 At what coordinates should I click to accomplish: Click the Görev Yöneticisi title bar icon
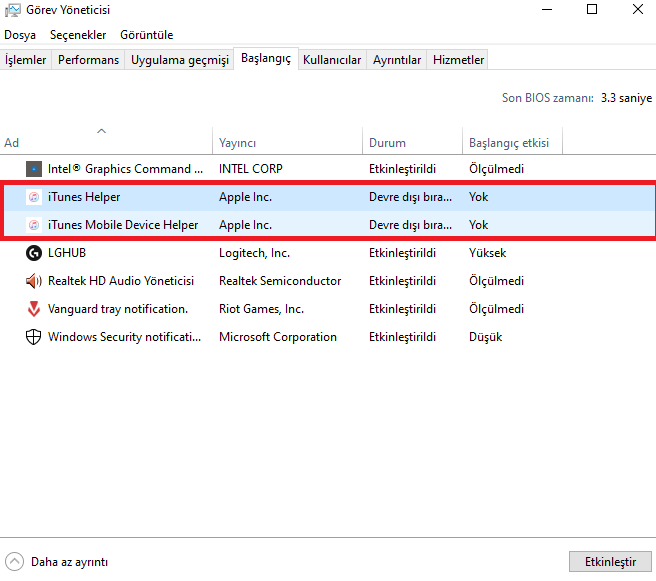pyautogui.click(x=13, y=10)
